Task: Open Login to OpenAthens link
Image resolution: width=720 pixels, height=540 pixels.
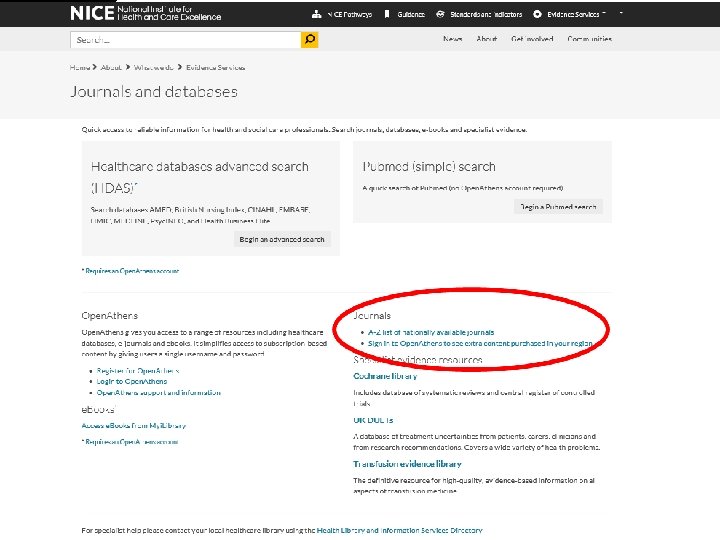Action: 132,381
